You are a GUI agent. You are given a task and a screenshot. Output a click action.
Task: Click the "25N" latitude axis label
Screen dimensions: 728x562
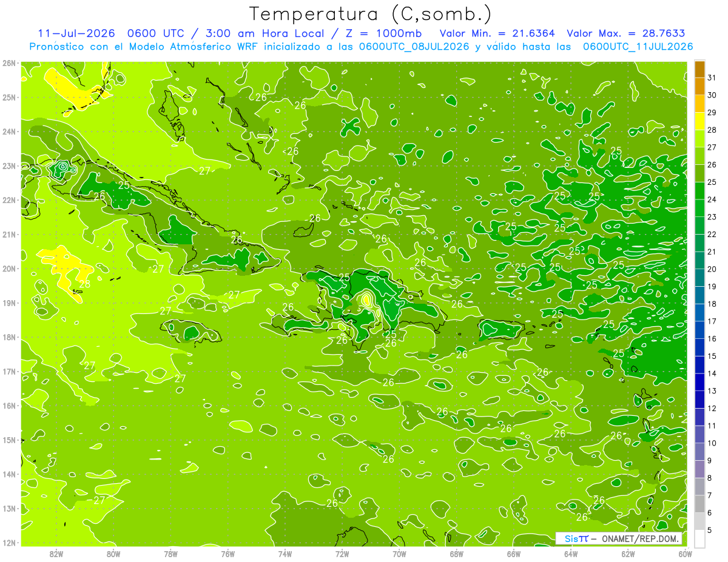(x=9, y=97)
